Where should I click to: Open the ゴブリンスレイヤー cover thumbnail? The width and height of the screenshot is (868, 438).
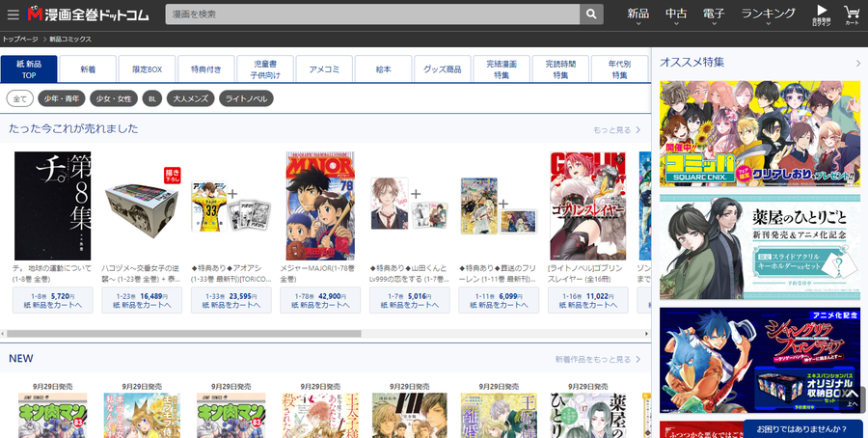(x=588, y=206)
